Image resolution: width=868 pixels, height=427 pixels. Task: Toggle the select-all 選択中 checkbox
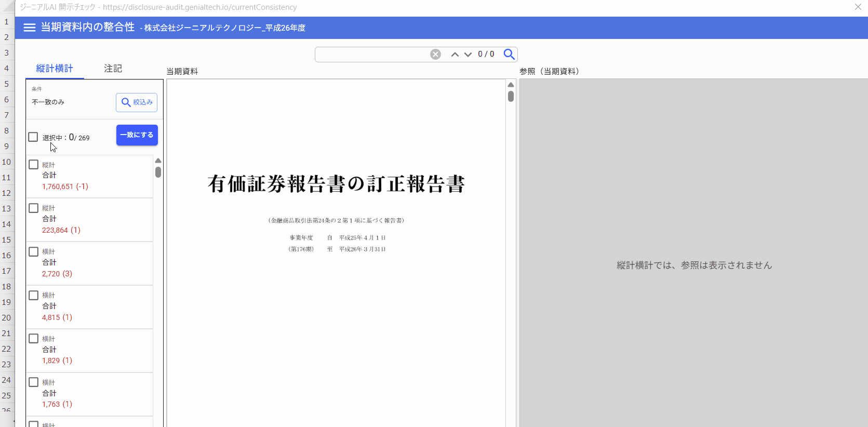click(33, 137)
